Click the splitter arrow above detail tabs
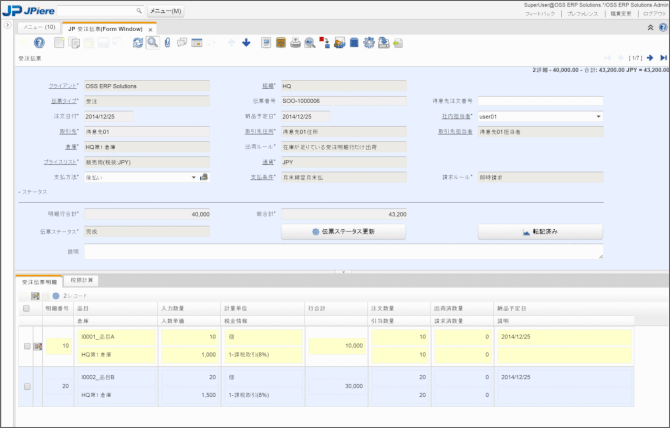Image resolution: width=670 pixels, height=428 pixels. click(x=343, y=272)
